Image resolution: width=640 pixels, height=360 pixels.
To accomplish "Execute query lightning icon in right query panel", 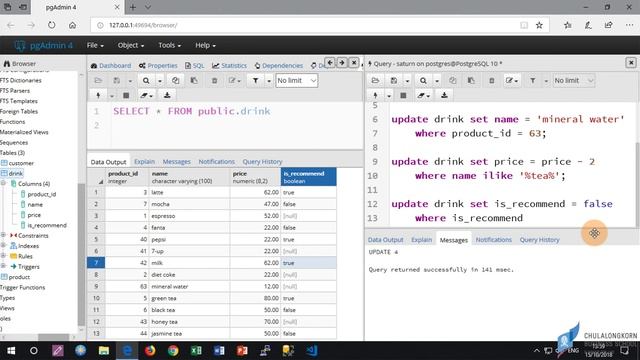I will click(375, 95).
